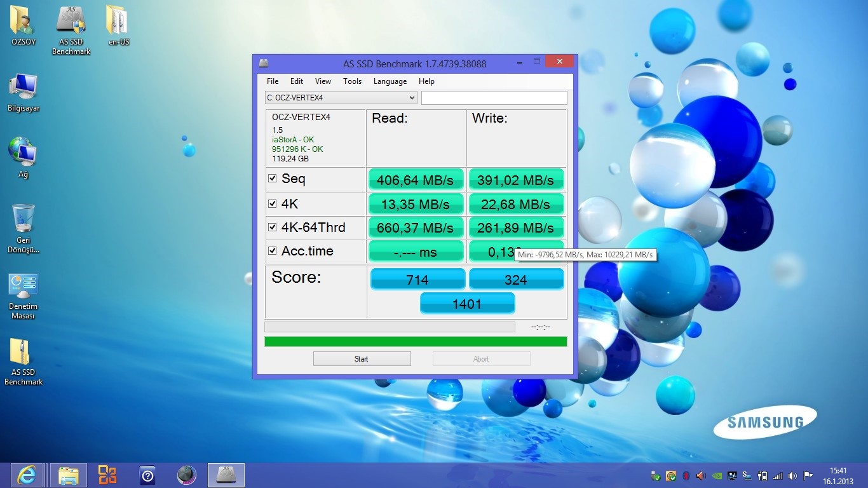
Task: Open the Edit menu
Action: point(297,81)
